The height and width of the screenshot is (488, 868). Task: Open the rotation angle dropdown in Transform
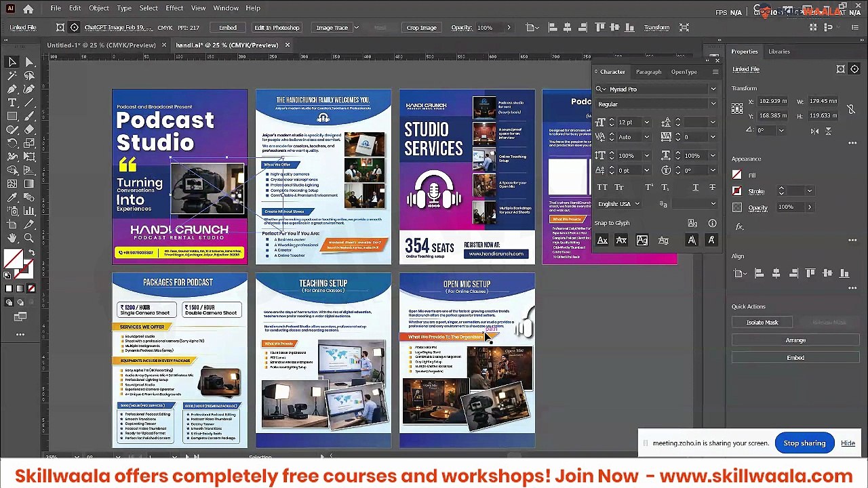[x=781, y=130]
